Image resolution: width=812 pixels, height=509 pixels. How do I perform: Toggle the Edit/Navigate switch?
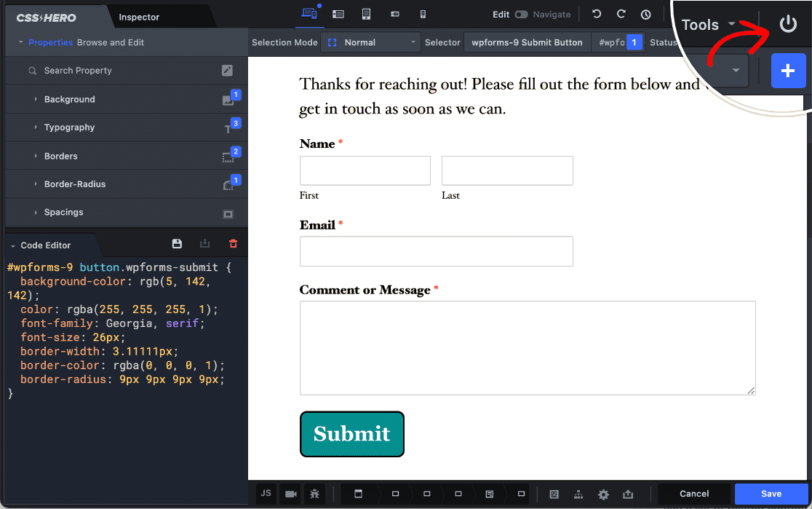(522, 15)
